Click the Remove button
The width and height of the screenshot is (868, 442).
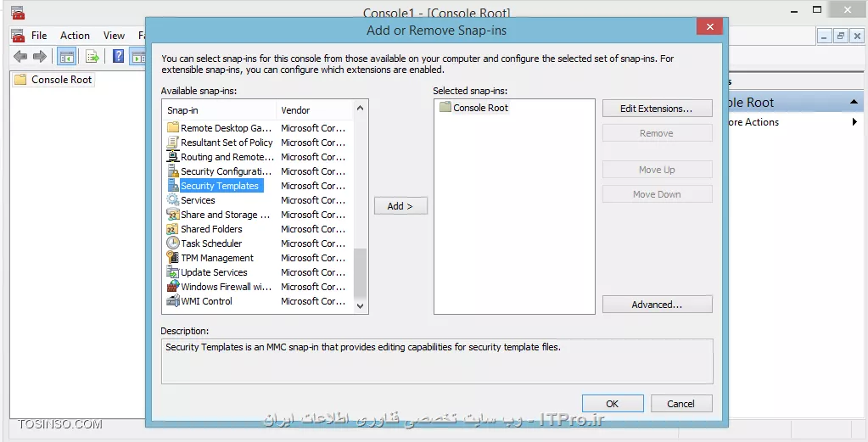657,133
